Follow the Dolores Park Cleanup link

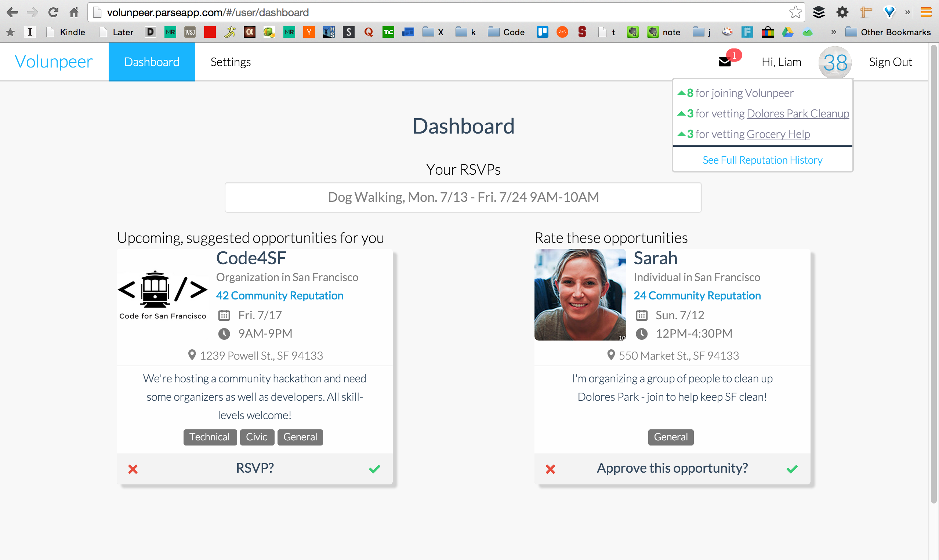pyautogui.click(x=797, y=114)
